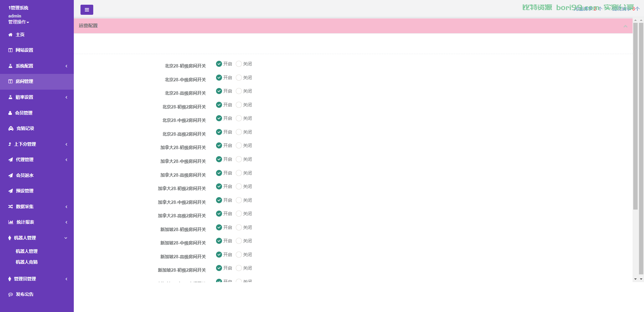Screen dimensions: 644x312
Task: Expand the 赔率设置 submenu arrow
Action: point(66,97)
